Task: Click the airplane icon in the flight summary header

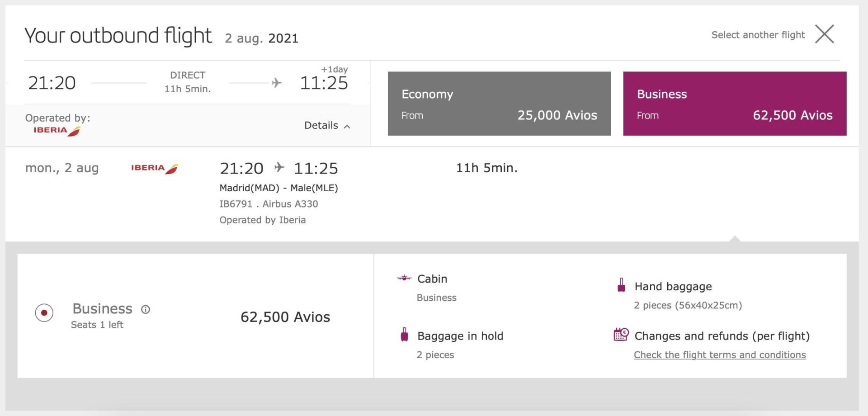Action: point(277,83)
